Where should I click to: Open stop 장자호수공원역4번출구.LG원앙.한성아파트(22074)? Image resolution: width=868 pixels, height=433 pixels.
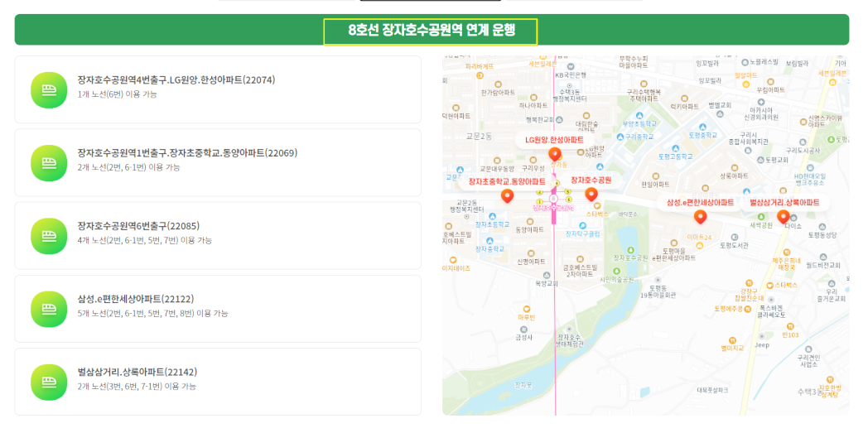click(218, 89)
